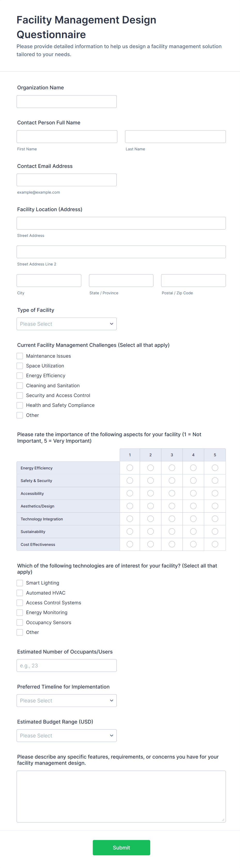Click the Estimated Number of Occupants field
Viewport: 240px width, 868px height.
pyautogui.click(x=67, y=666)
